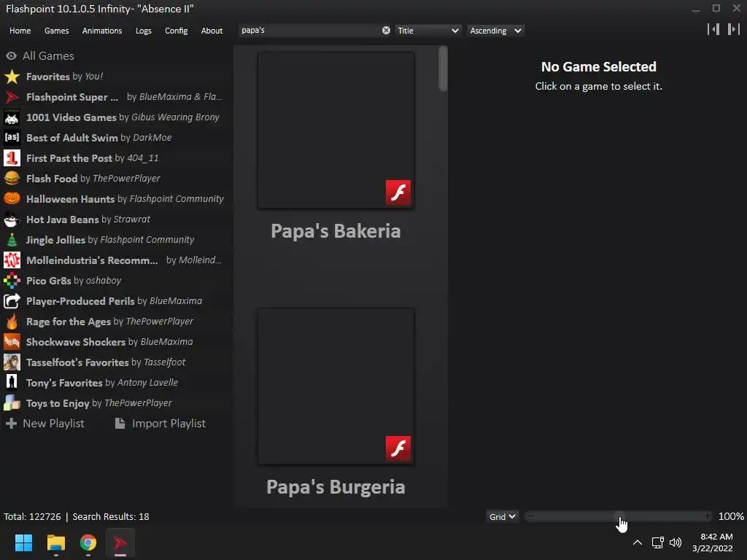The width and height of the screenshot is (747, 560).
Task: Create a New Playlist
Action: click(44, 424)
